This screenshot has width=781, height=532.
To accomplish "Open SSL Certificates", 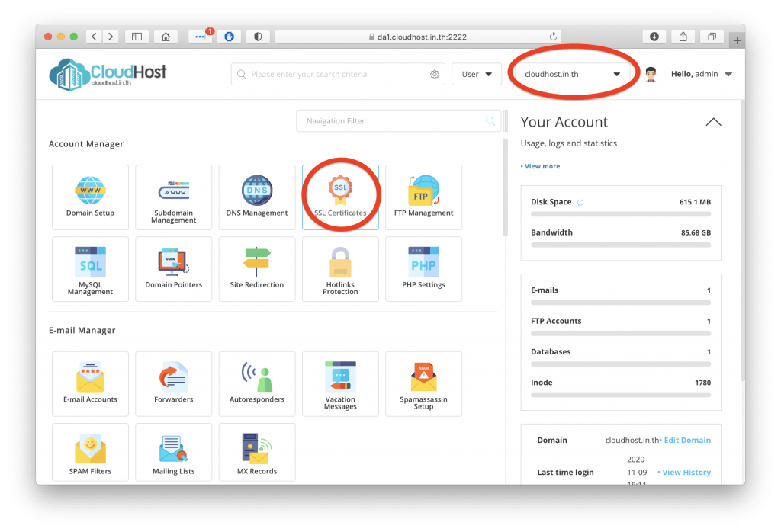I will click(x=340, y=197).
